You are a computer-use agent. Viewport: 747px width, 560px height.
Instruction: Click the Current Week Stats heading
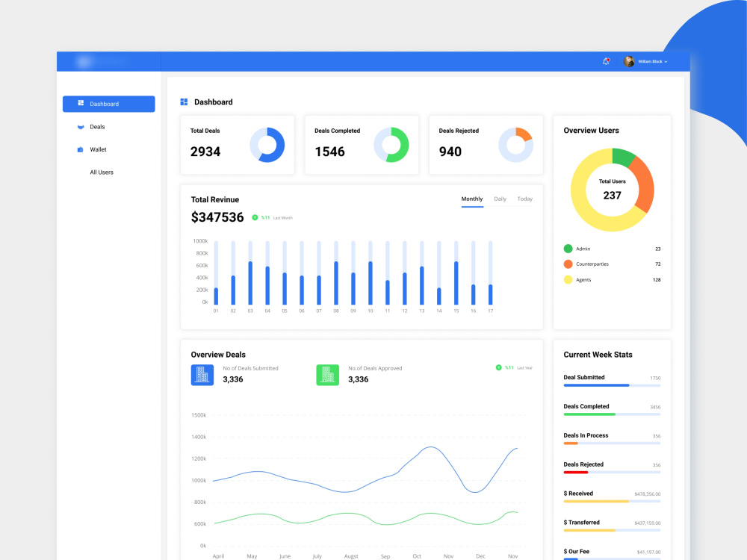(598, 355)
